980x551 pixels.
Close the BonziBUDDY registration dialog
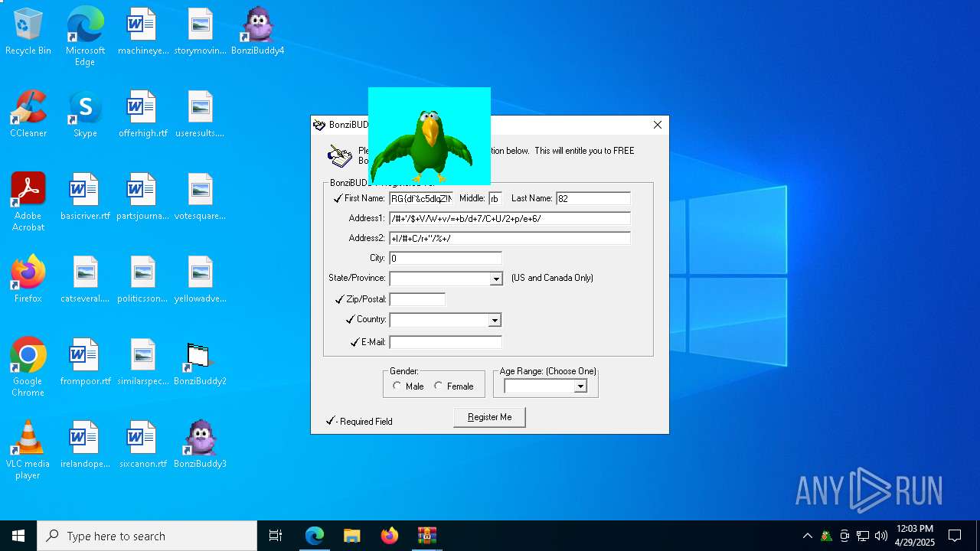coord(658,125)
